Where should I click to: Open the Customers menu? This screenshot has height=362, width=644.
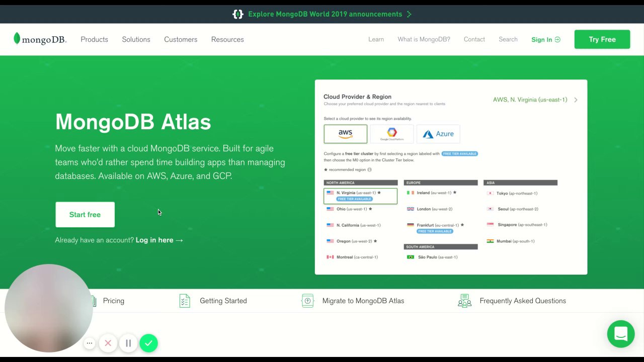click(x=181, y=39)
